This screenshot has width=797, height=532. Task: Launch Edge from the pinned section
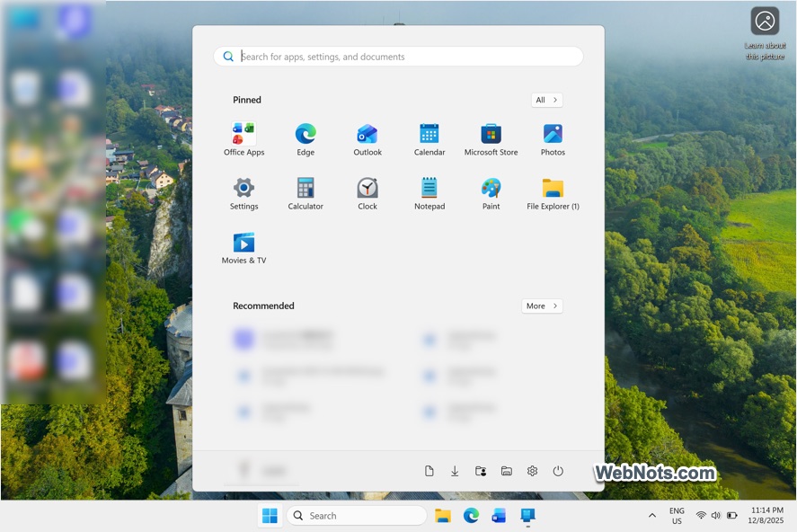[306, 139]
